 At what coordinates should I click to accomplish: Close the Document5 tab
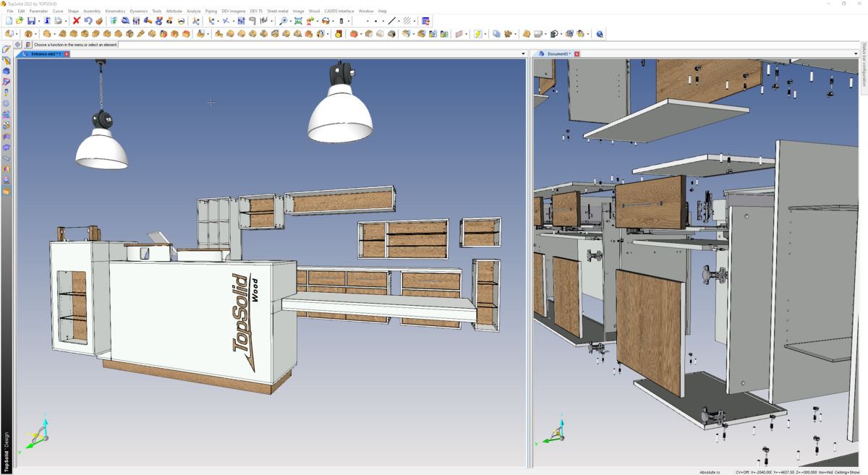[576, 54]
